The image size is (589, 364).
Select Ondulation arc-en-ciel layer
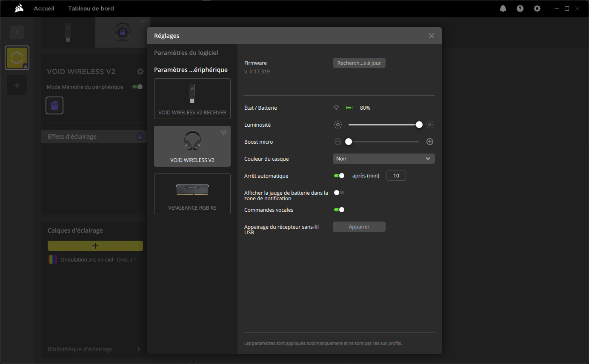[95, 259]
